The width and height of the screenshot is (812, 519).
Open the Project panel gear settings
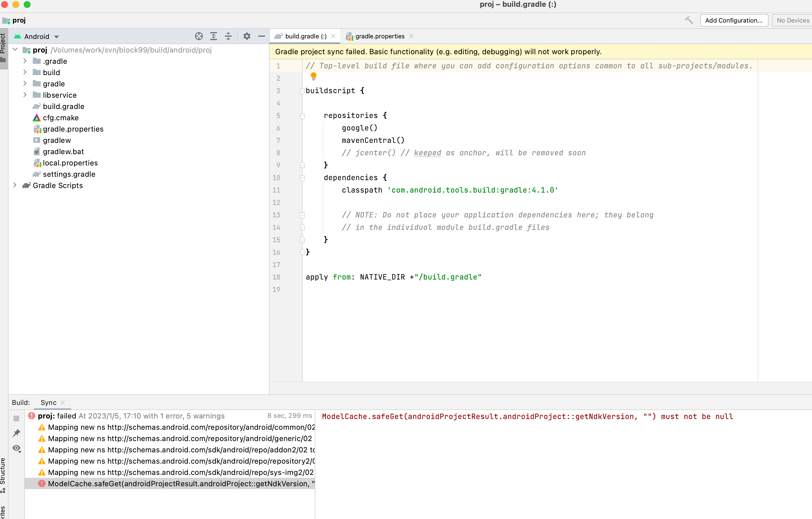click(247, 36)
